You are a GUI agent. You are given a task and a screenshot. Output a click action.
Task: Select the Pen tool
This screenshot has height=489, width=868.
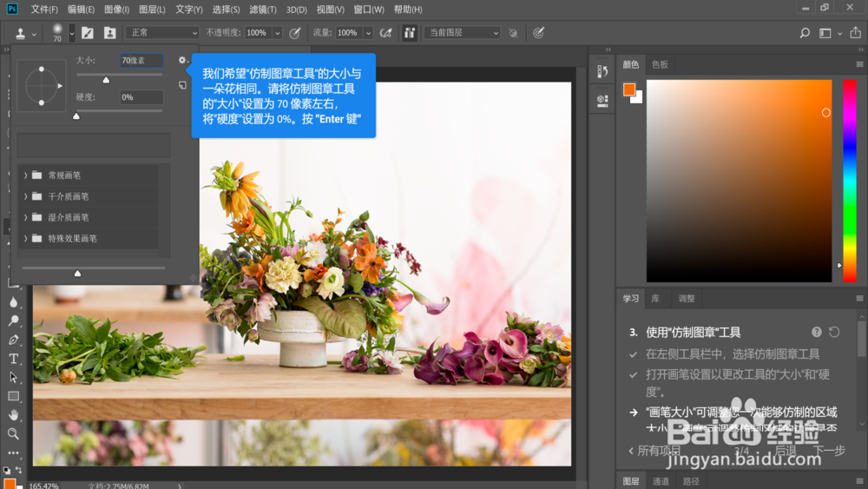pyautogui.click(x=13, y=340)
